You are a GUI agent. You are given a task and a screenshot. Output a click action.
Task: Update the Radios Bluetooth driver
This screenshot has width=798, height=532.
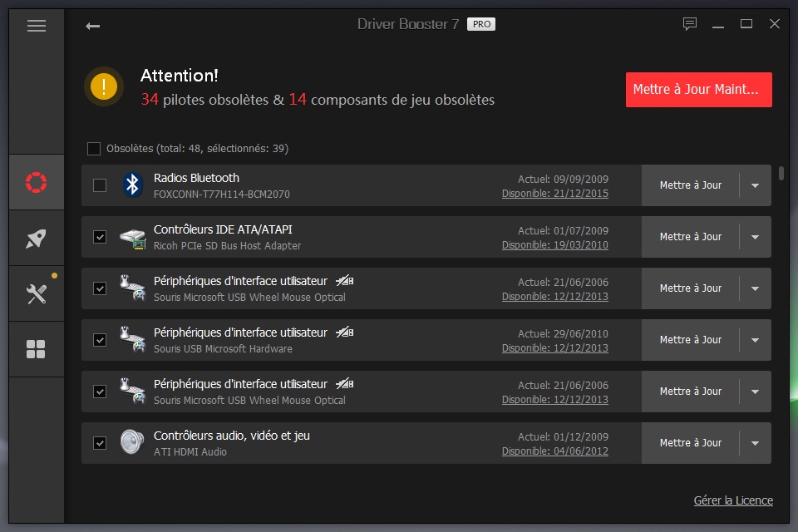[691, 185]
